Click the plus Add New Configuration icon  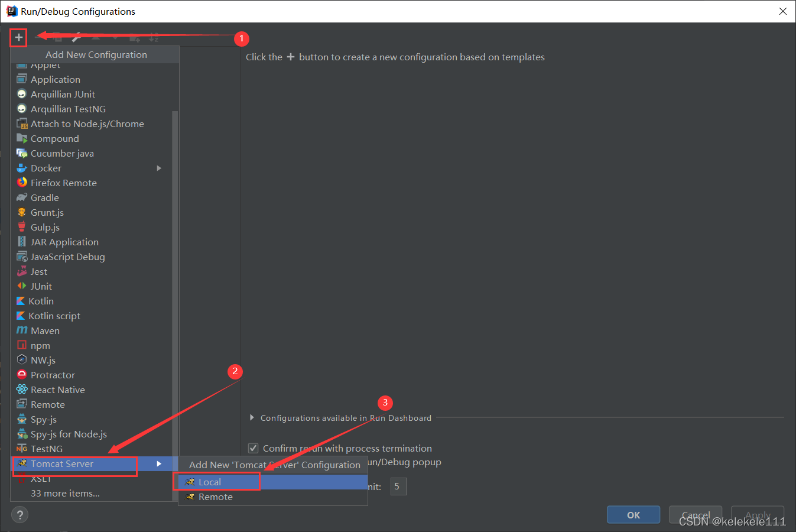pyautogui.click(x=18, y=37)
